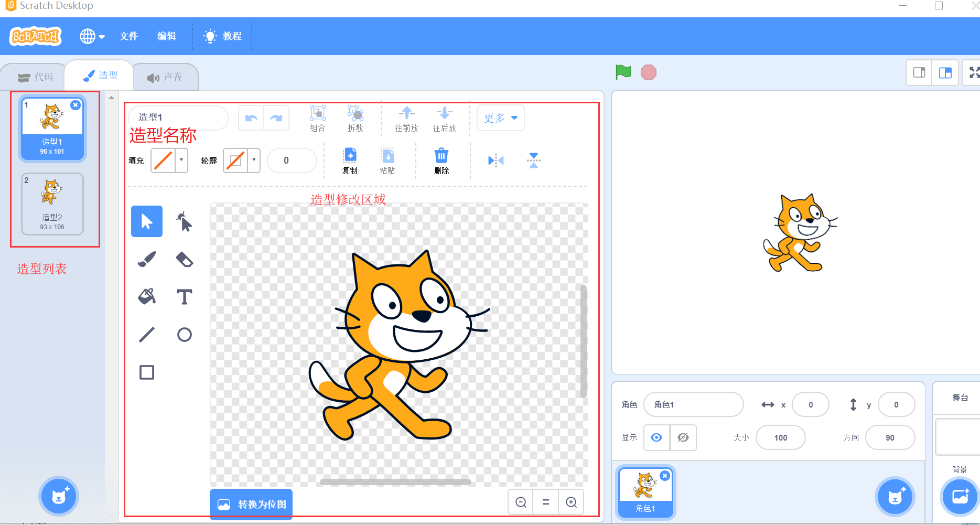Screen dimensions: 980x525
Task: Delete costume 造型1 with x button
Action: point(76,105)
